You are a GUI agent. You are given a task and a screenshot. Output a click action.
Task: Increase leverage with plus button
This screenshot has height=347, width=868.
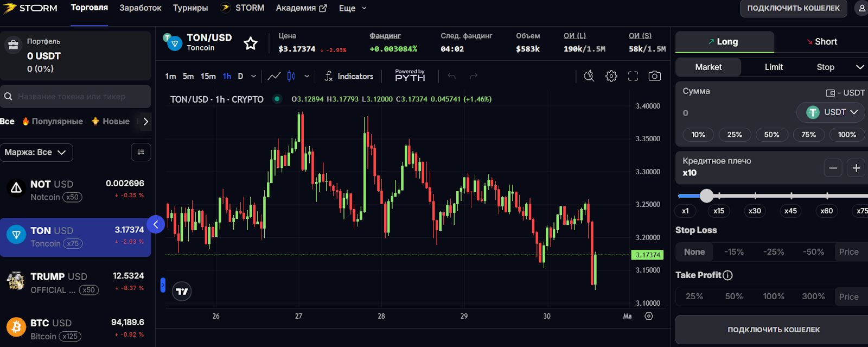[856, 168]
